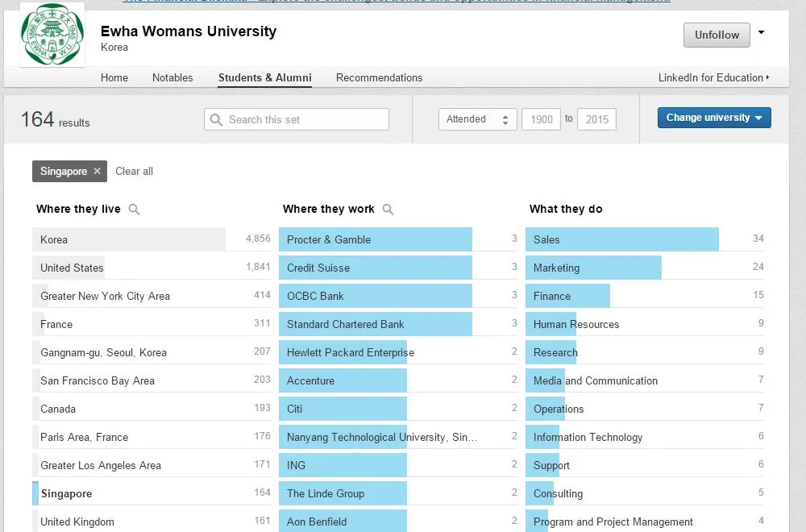This screenshot has width=806, height=532.
Task: Filter by Standard Chartered Bank
Action: click(398, 324)
